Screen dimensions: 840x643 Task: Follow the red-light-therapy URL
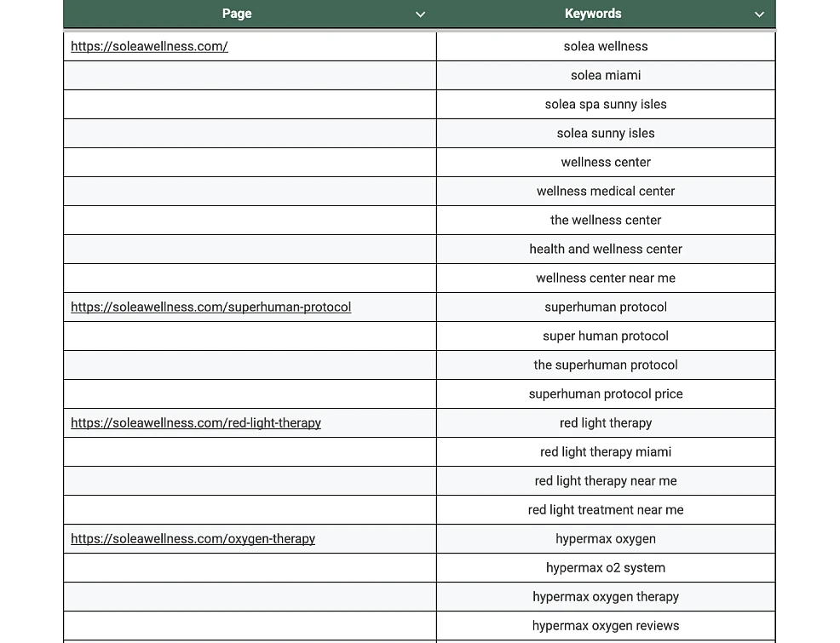(196, 422)
